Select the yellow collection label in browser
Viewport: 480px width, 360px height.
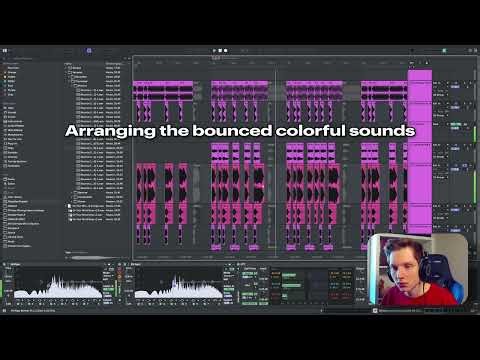pyautogui.click(x=10, y=77)
